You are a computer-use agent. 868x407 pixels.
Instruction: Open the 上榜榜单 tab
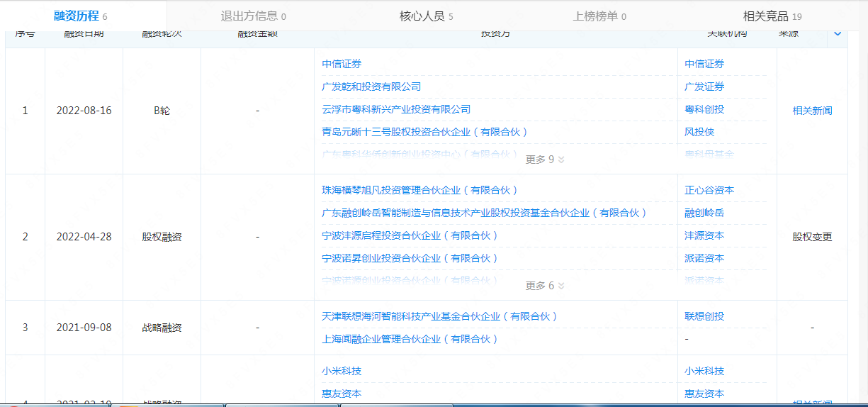coord(599,16)
